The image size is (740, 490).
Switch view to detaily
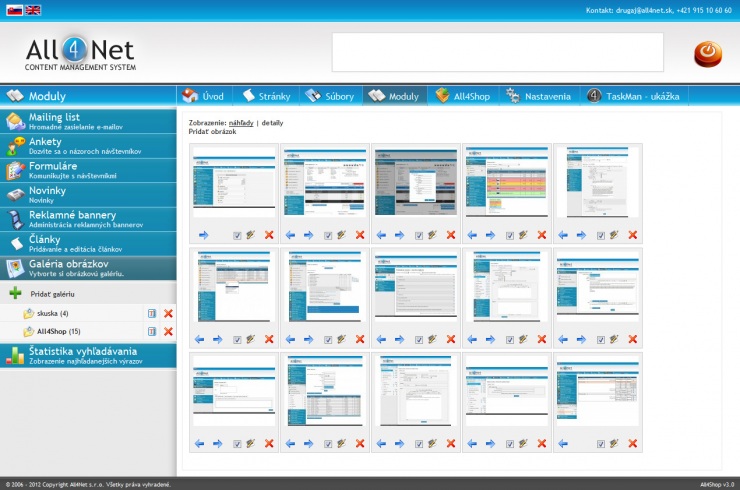coord(272,122)
